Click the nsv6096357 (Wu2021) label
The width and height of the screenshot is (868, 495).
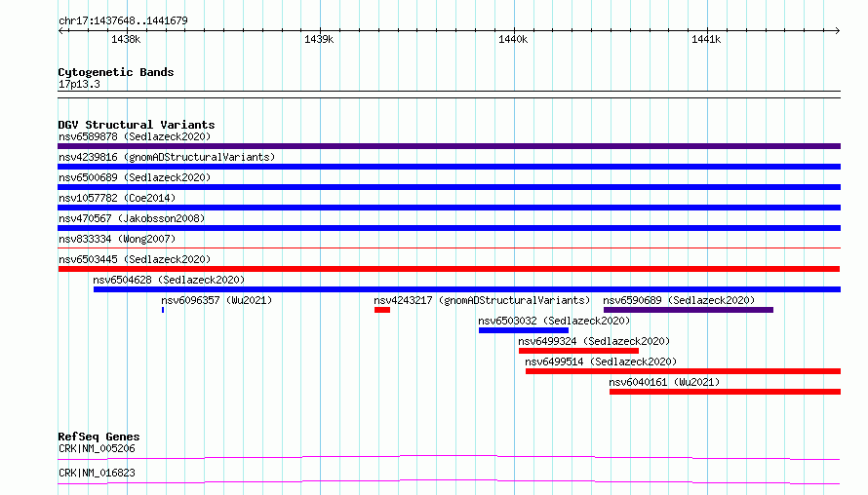coord(217,300)
